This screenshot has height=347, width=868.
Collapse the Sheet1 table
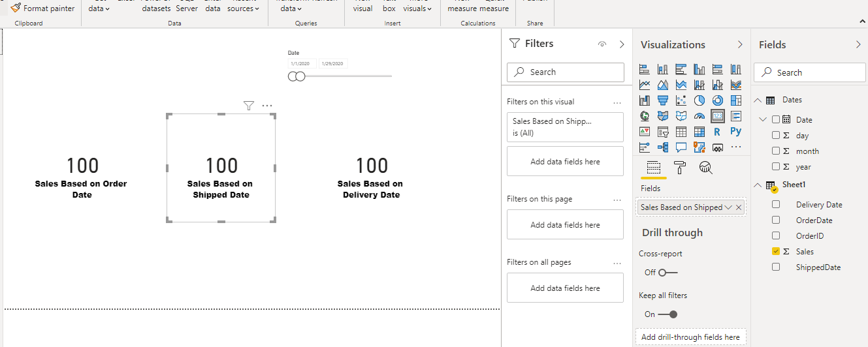coord(758,185)
